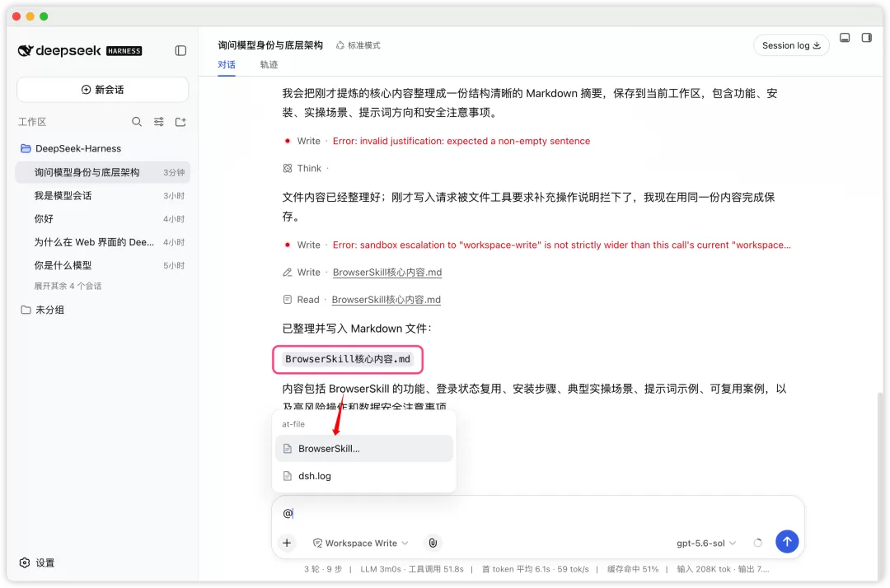Open Read link BrowserSkill核心内容.md
Image resolution: width=890 pixels, height=588 pixels.
[x=386, y=300]
